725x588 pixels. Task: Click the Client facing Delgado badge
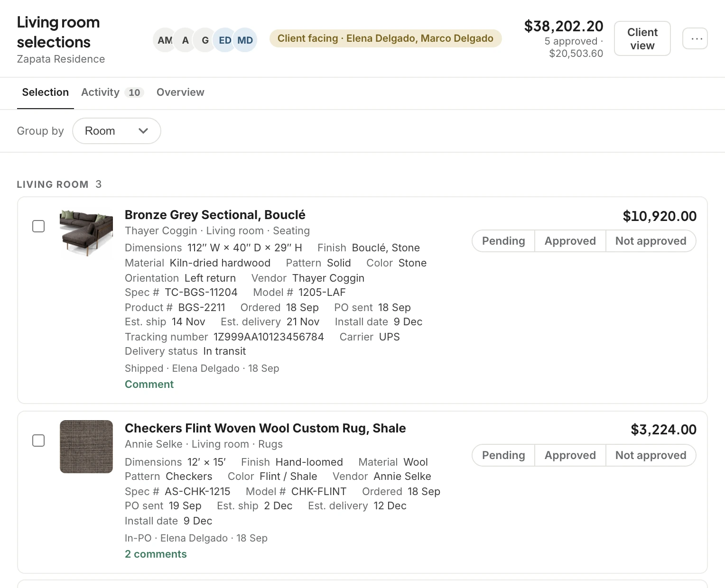point(385,38)
